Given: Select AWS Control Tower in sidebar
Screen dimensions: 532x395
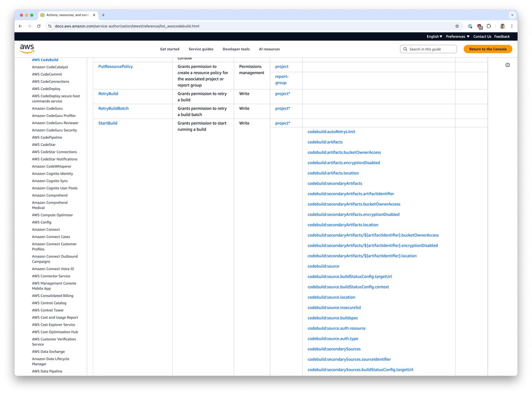Looking at the screenshot, I should point(48,310).
